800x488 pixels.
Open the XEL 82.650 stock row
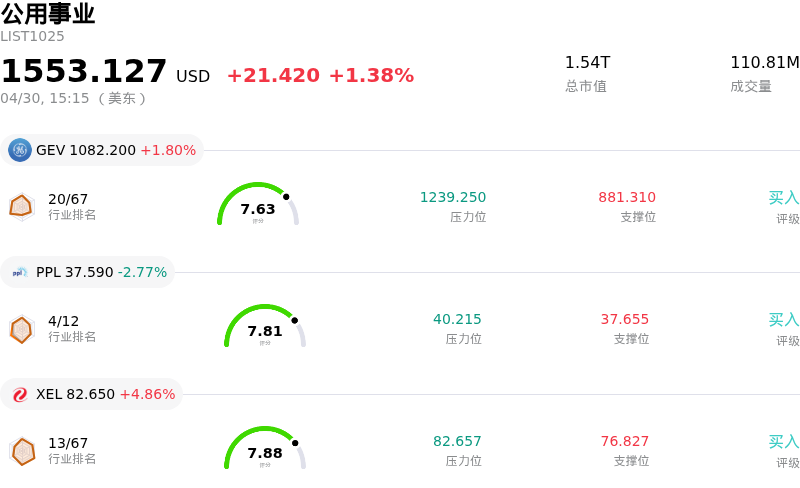click(105, 394)
